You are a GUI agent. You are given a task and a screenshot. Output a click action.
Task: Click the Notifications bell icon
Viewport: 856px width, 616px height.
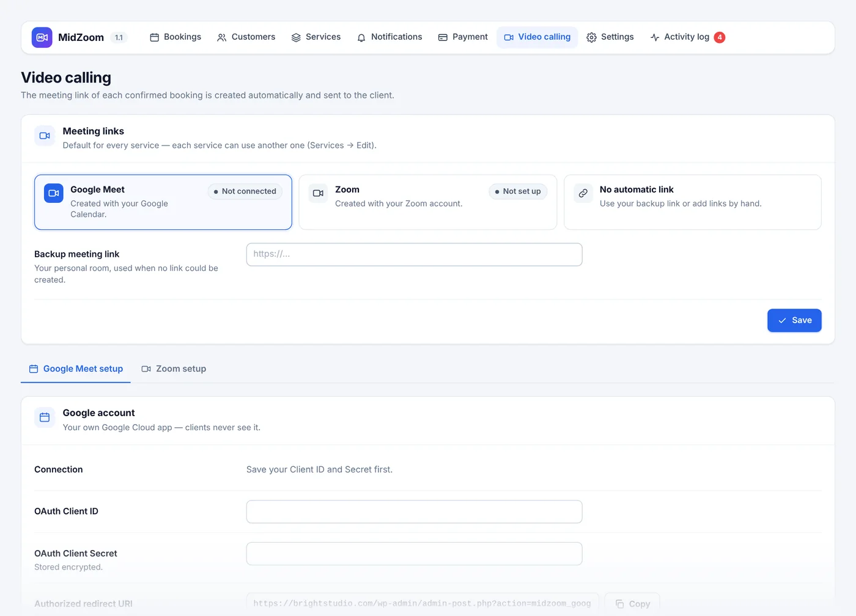click(361, 37)
